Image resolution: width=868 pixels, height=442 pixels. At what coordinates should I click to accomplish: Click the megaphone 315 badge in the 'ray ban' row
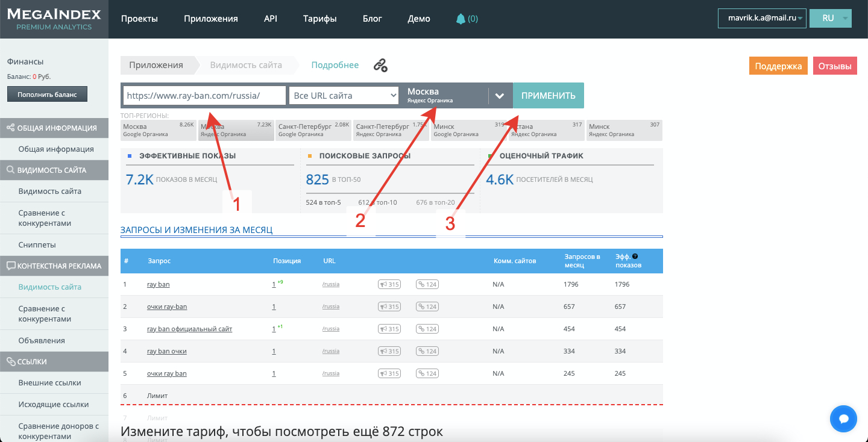(x=389, y=284)
